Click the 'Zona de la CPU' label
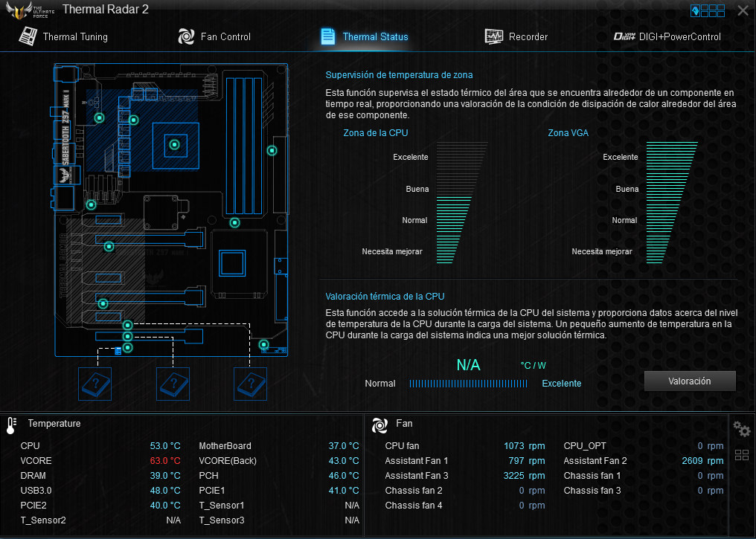The height and width of the screenshot is (539, 756). [376, 133]
